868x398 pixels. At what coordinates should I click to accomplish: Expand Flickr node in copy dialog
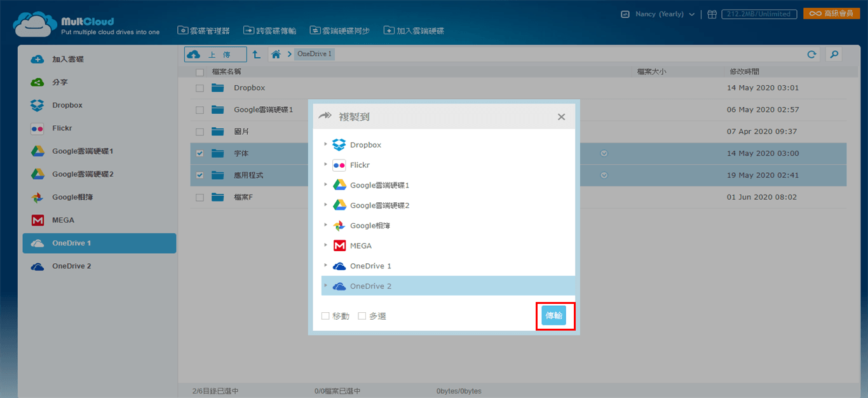(x=326, y=165)
